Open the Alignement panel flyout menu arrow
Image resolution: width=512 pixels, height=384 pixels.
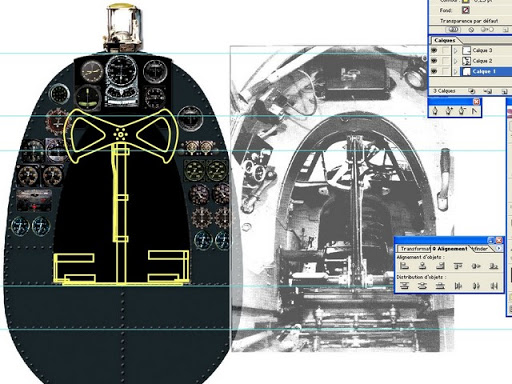499,248
